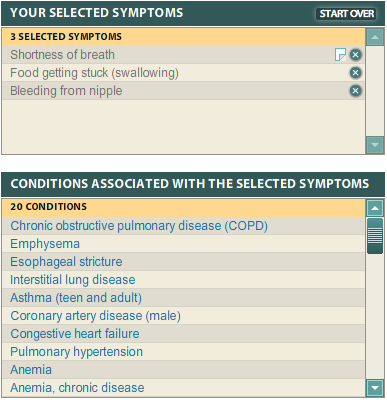Remove the Shortness of breath symptom
This screenshot has height=403, width=387.
pyautogui.click(x=355, y=55)
